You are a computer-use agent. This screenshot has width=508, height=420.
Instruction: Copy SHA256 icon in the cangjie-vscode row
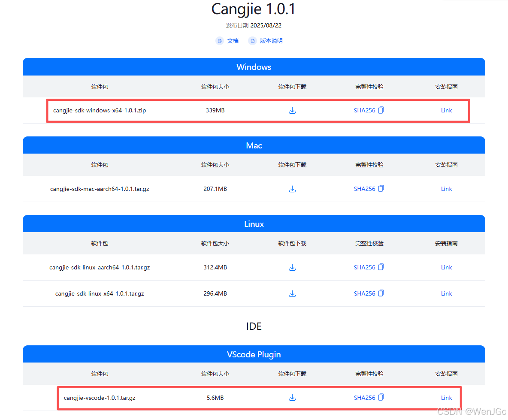point(381,397)
